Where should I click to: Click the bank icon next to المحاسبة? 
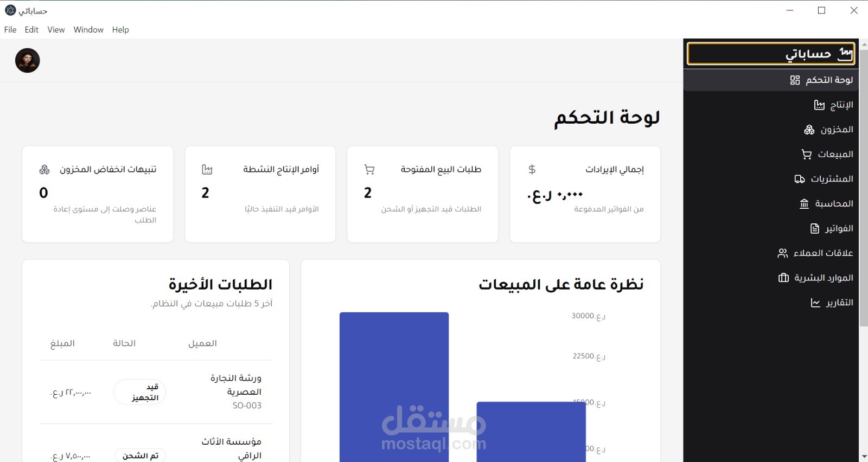(x=804, y=204)
